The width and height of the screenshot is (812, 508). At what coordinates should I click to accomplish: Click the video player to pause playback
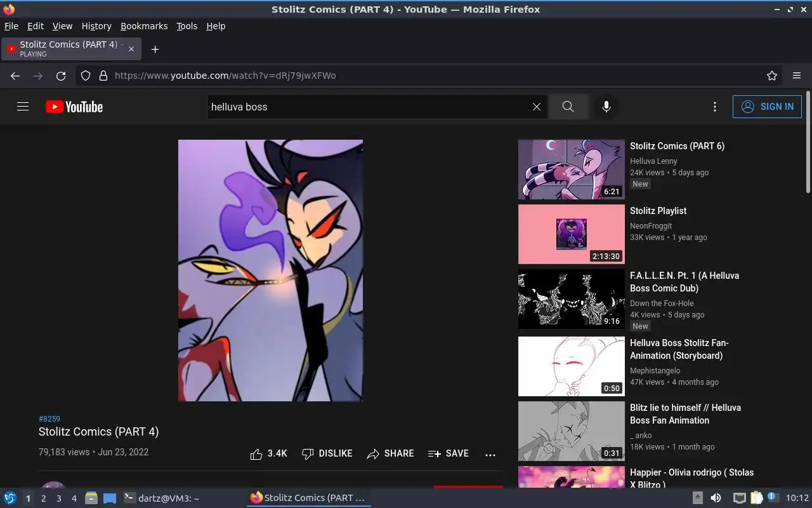(x=270, y=271)
